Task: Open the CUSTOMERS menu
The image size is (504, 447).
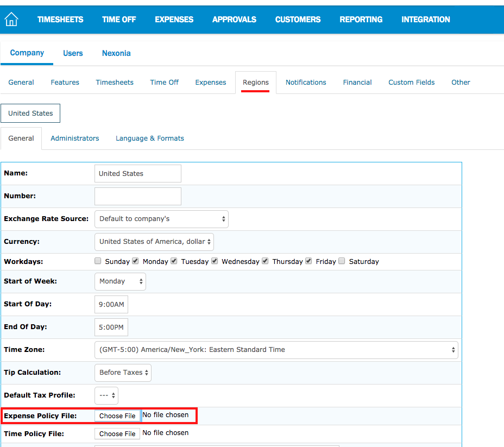Action: pos(298,20)
